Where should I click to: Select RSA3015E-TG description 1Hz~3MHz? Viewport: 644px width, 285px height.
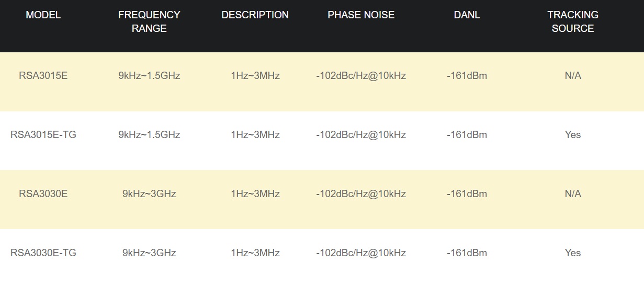[255, 135]
